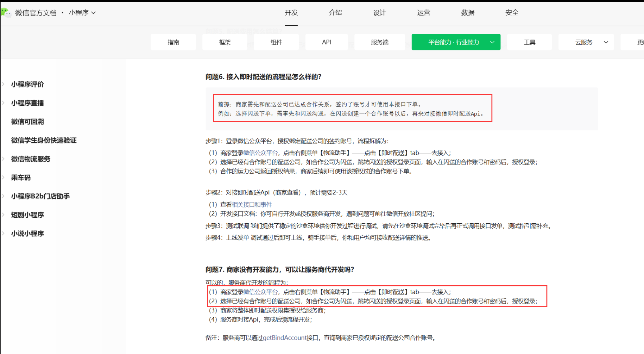The height and width of the screenshot is (354, 644).
Task: Open the getBindAccount interface link
Action: 285,338
